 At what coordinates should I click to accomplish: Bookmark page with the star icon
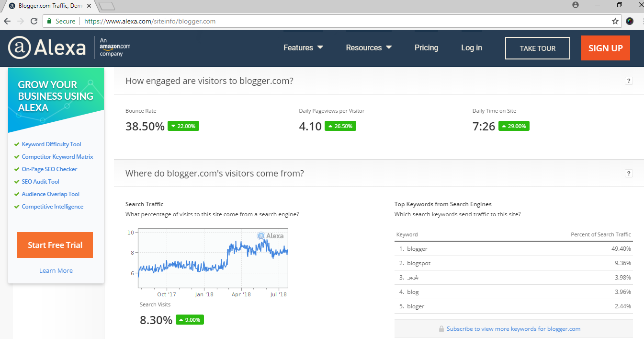pyautogui.click(x=615, y=21)
